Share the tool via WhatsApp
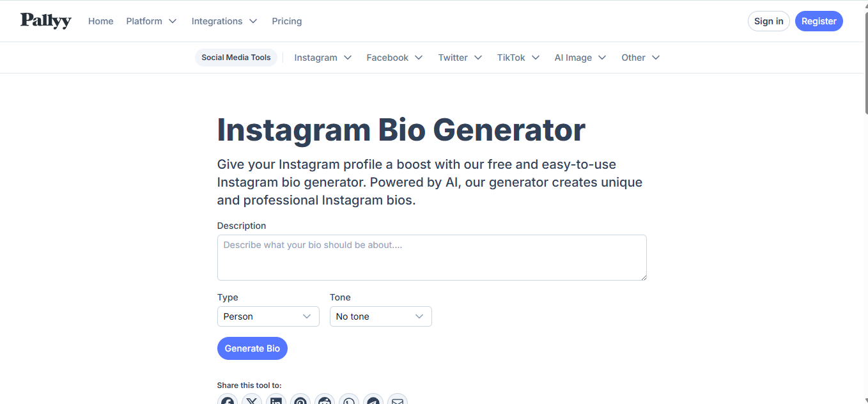868x404 pixels. (x=349, y=400)
